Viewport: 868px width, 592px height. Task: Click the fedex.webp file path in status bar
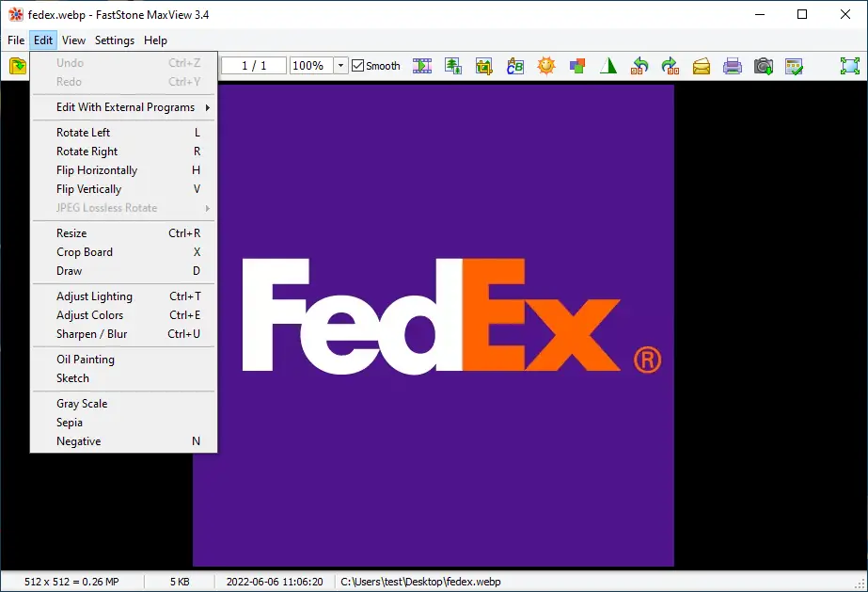[x=420, y=582]
